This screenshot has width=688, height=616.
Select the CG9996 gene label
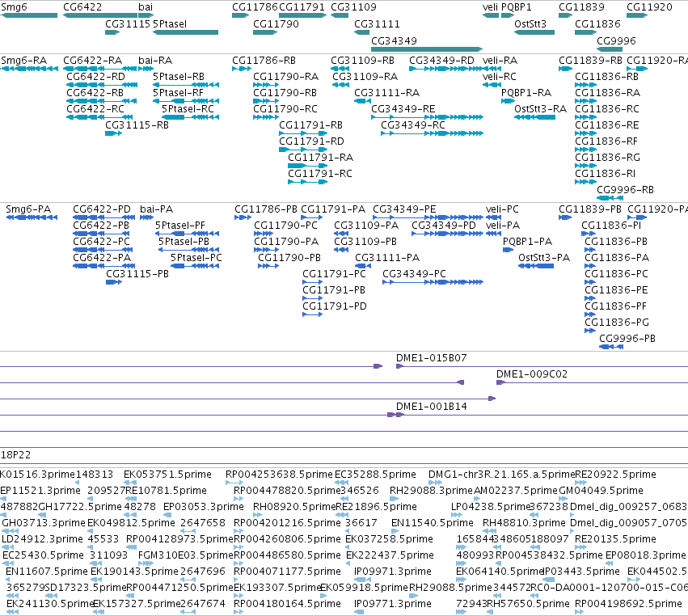pyautogui.click(x=616, y=40)
